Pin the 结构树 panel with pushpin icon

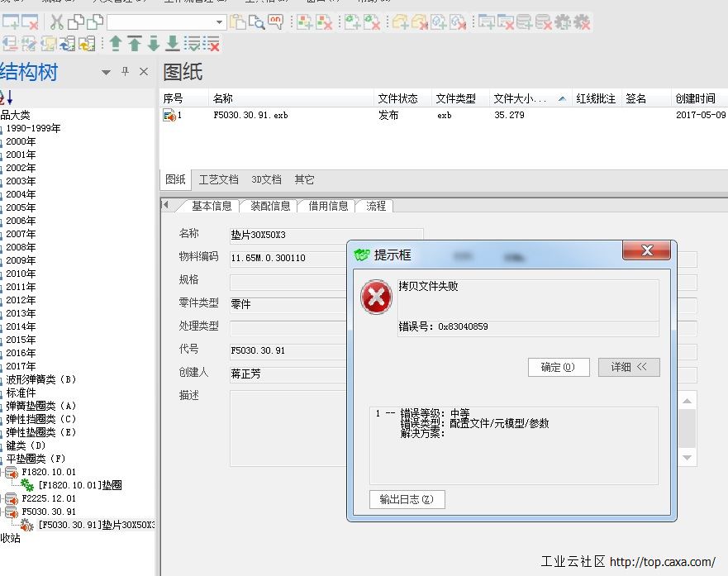(125, 71)
